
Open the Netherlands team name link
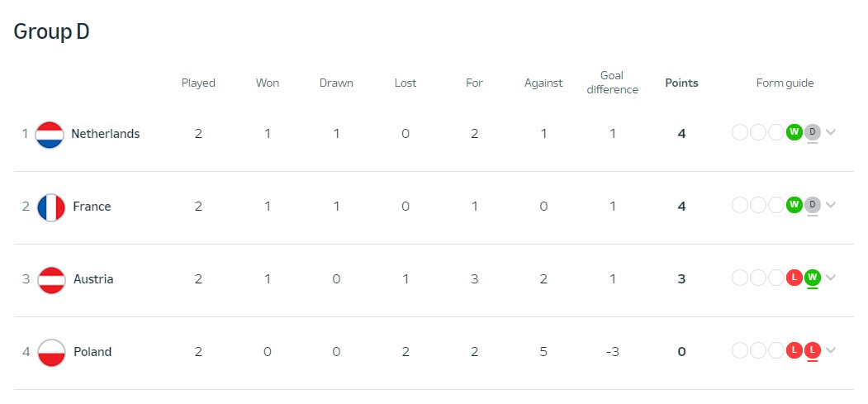(x=105, y=133)
